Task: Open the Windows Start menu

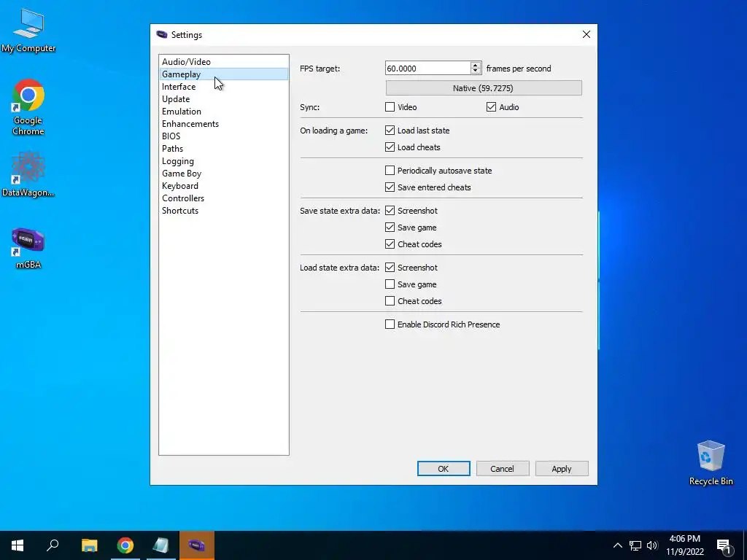Action: coord(18,545)
